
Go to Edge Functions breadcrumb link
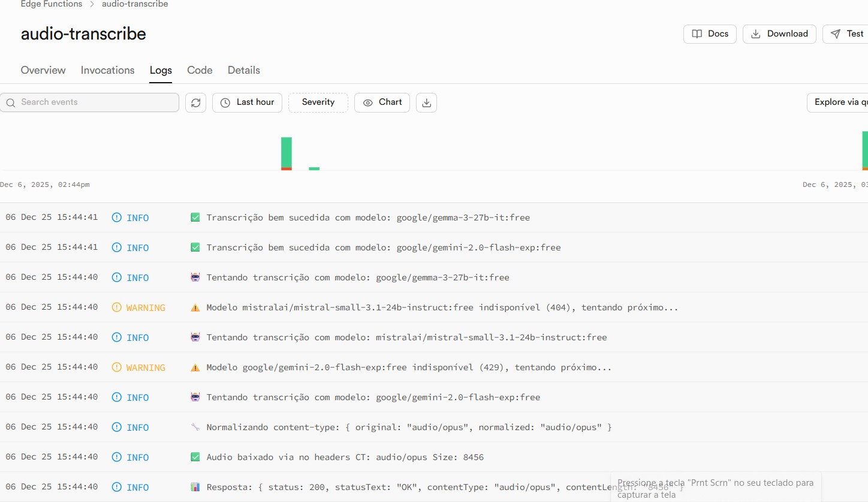[52, 4]
